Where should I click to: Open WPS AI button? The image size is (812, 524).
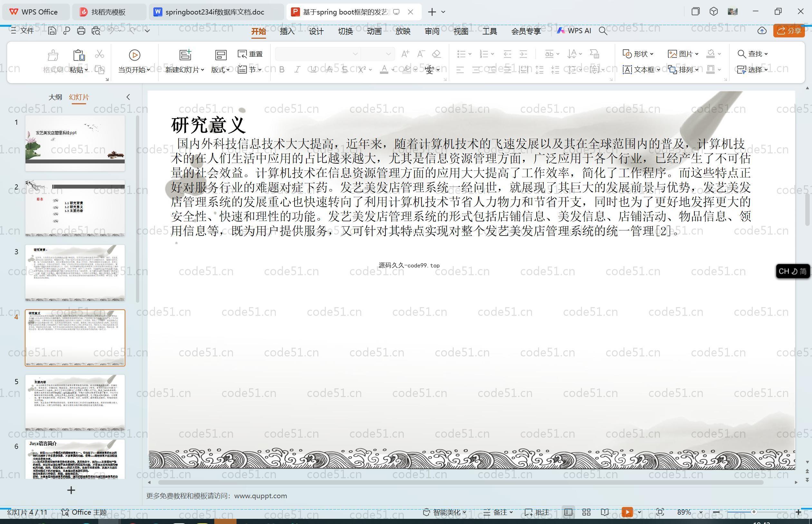[574, 31]
